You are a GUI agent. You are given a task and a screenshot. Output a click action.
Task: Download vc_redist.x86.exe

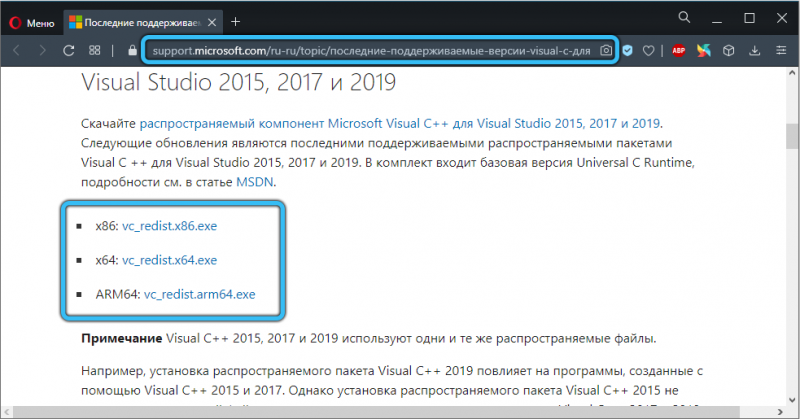[169, 226]
